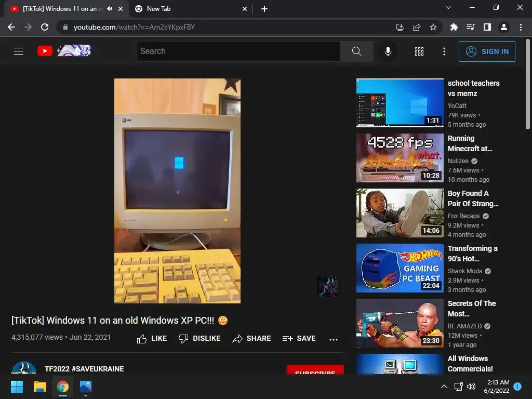The width and height of the screenshot is (532, 399).
Task: Open the Chrome profile avatar
Action: [x=504, y=27]
